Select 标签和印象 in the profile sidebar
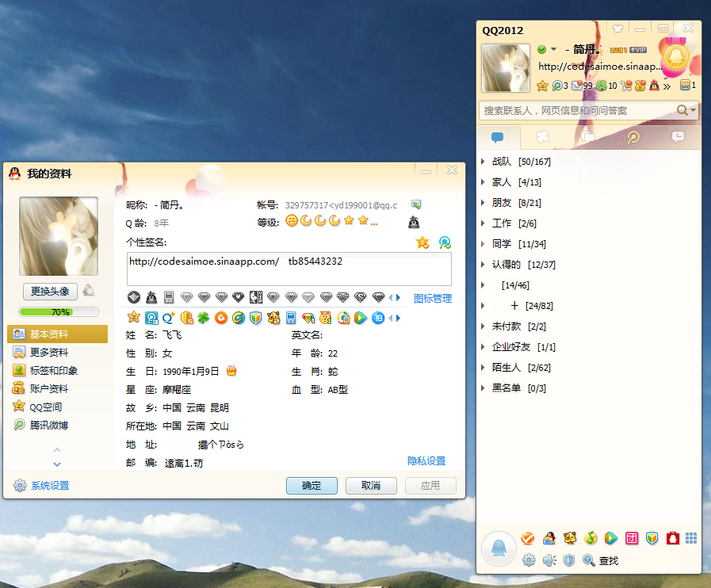711x588 pixels. [58, 370]
